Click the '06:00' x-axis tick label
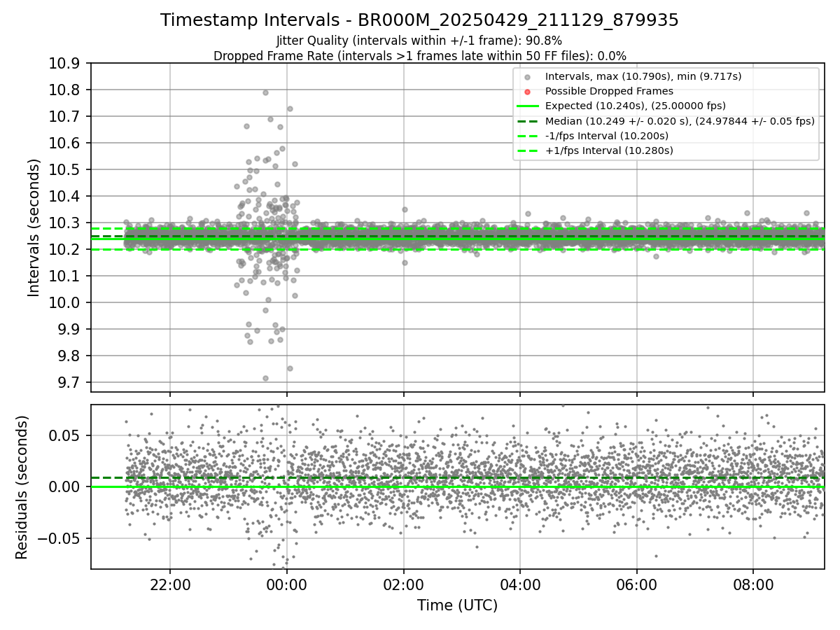840x630 pixels. 636,584
